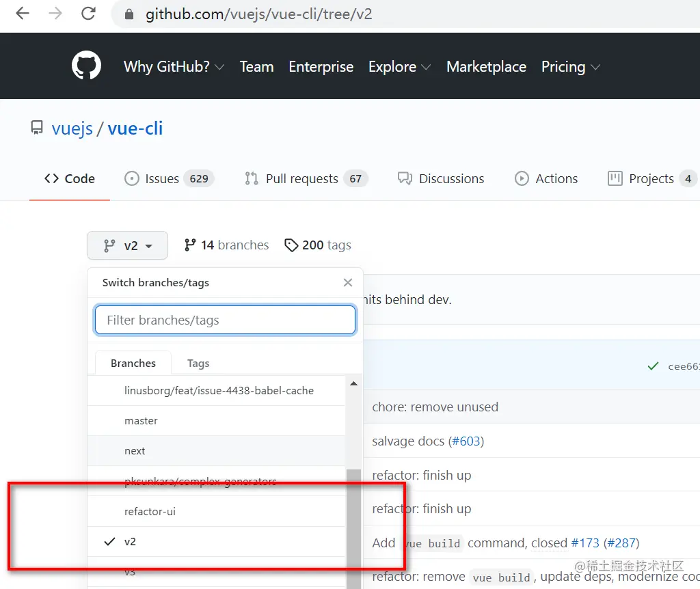The height and width of the screenshot is (589, 700).
Task: Click the branch list scroll-up arrow
Action: 353,383
